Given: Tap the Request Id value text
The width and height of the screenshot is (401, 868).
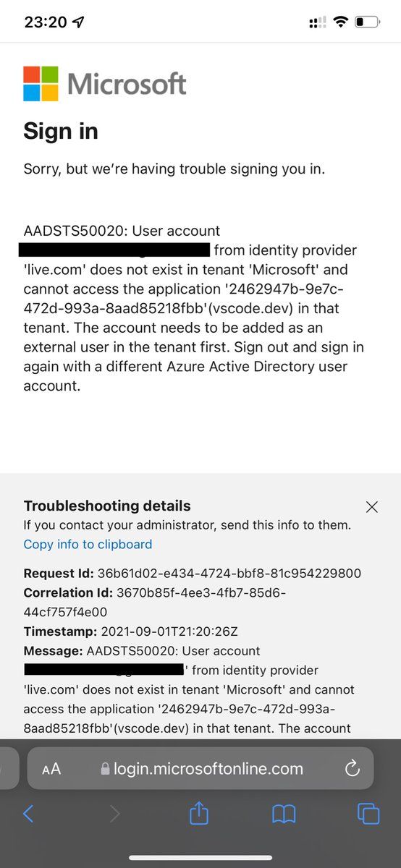Looking at the screenshot, I should click(229, 574).
